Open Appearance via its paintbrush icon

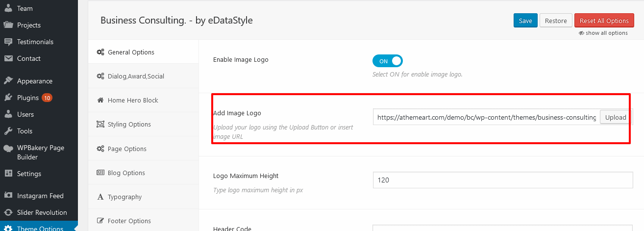point(8,81)
